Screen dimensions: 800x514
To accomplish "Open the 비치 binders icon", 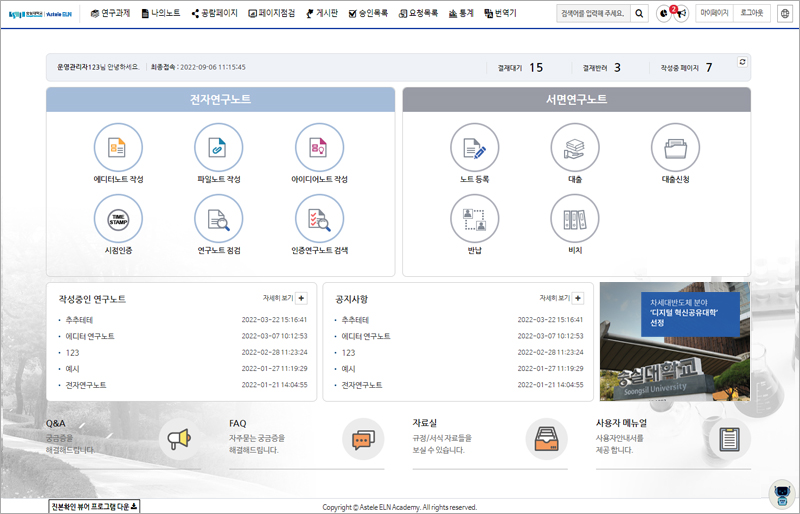I will [x=575, y=218].
